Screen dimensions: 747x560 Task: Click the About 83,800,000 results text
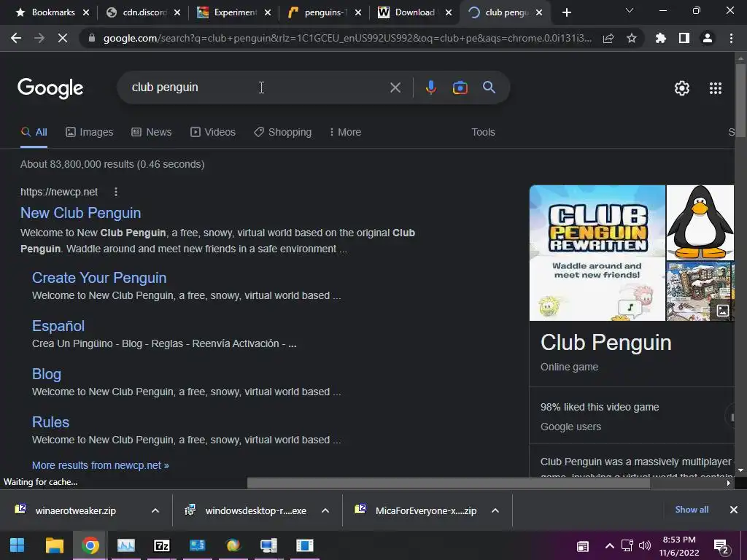tap(112, 164)
